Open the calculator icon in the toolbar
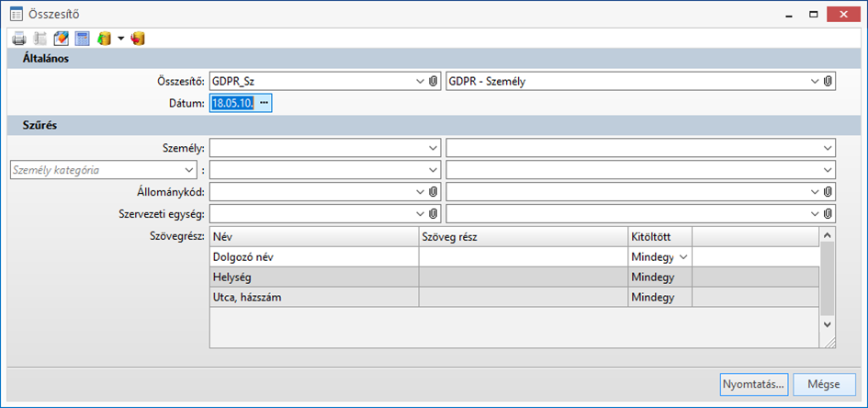 point(82,39)
